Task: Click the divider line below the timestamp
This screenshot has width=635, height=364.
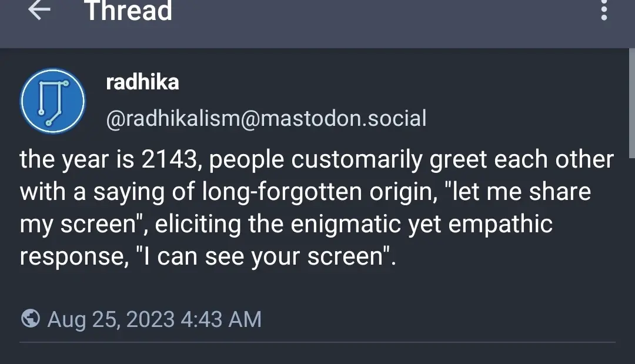Action: click(317, 343)
